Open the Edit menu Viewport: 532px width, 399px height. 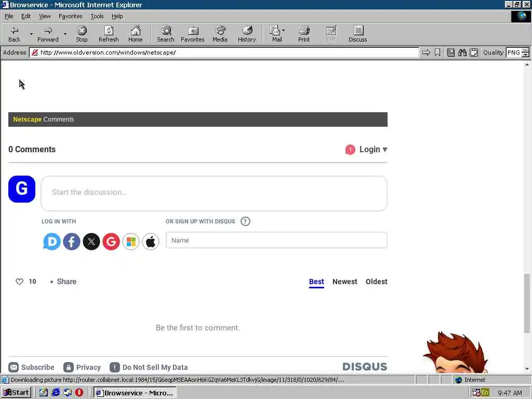coord(26,16)
